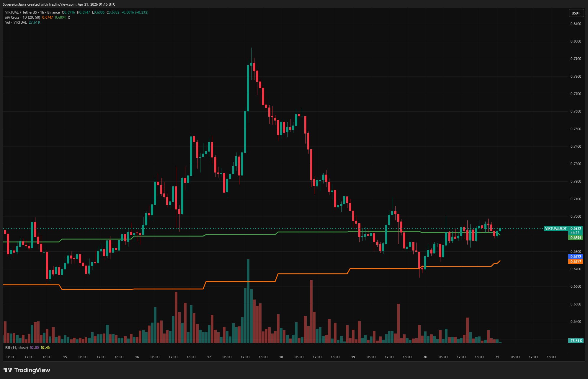Screen dimensions: 588x379
Task: Open the MA Cross indicator legend
Action: pyautogui.click(x=22, y=17)
